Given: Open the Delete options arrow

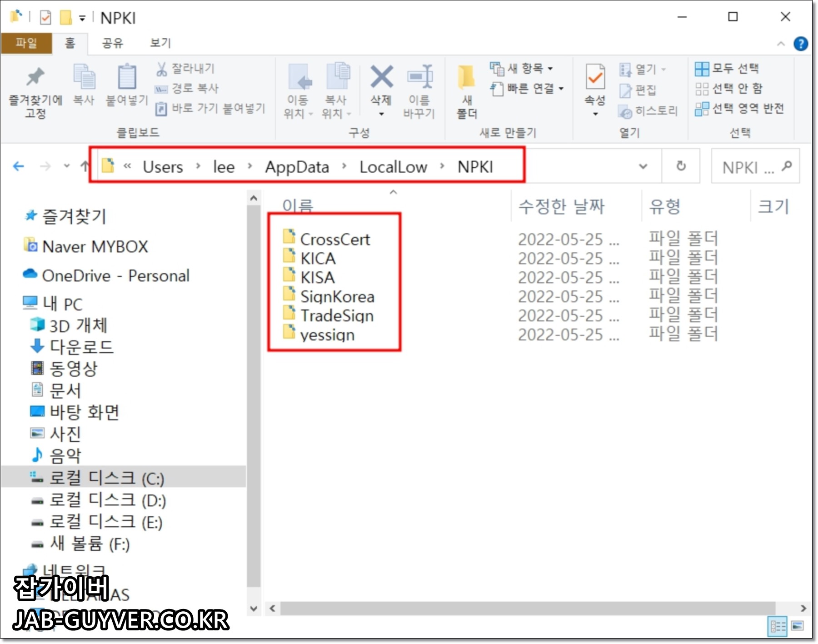Looking at the screenshot, I should 381,114.
